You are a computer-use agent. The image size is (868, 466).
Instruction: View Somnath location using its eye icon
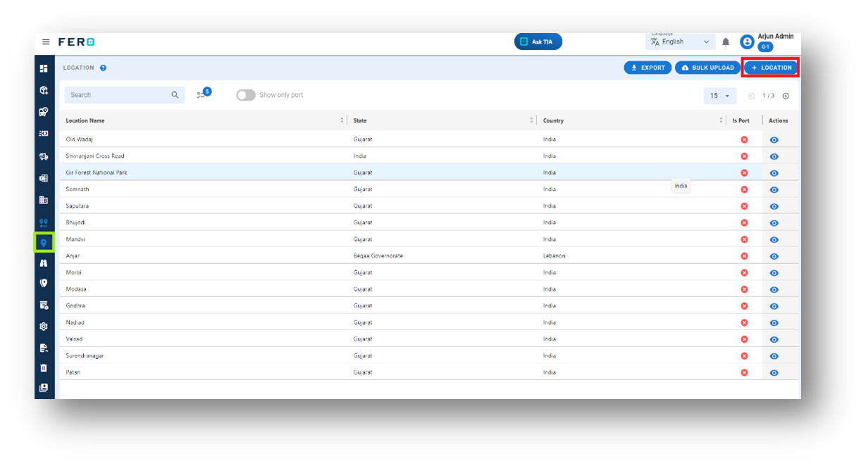tap(774, 190)
